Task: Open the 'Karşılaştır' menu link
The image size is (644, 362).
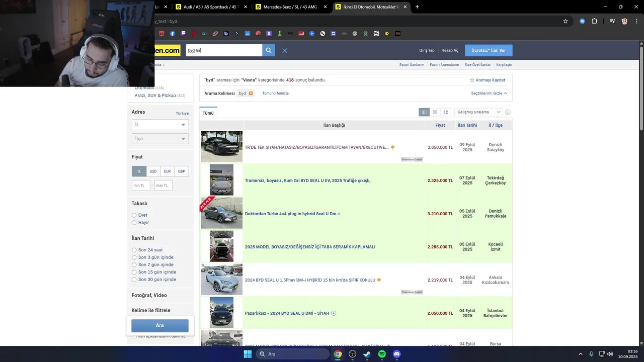Action: click(x=504, y=65)
